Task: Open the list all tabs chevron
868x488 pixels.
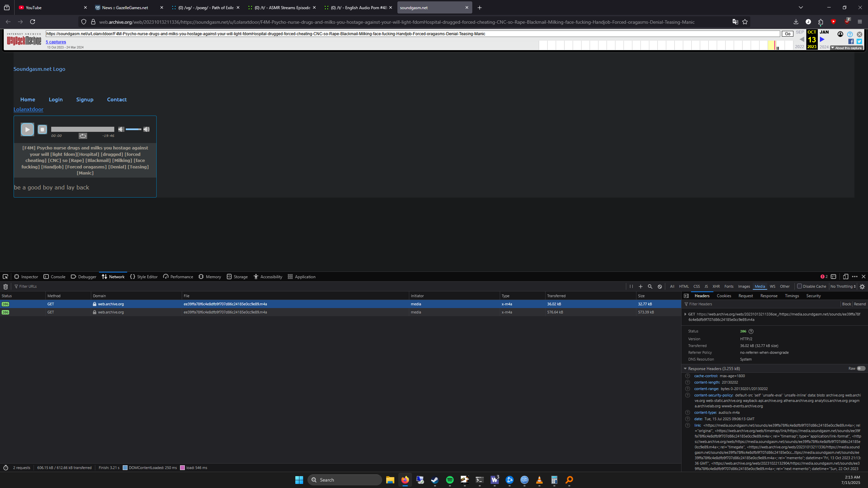Action: (801, 7)
